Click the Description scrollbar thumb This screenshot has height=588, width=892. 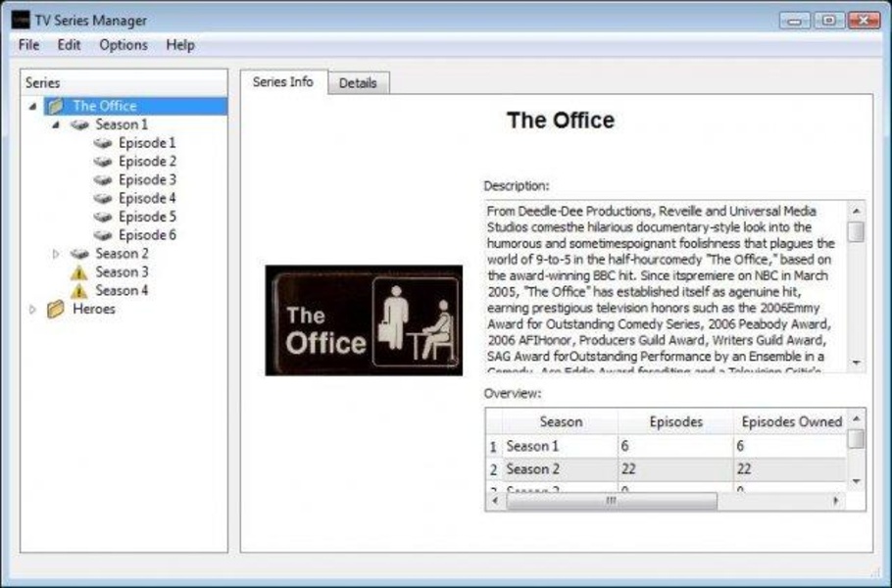[x=856, y=232]
